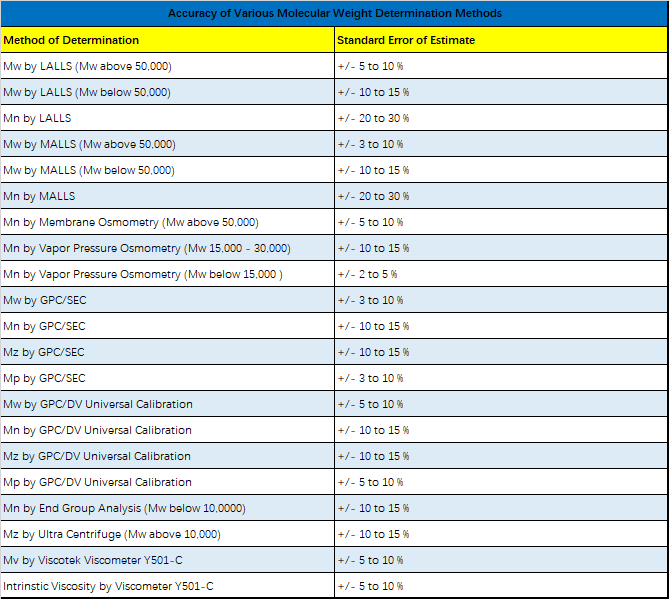Click the Mn by Membrane Osmometry cell

(167, 222)
